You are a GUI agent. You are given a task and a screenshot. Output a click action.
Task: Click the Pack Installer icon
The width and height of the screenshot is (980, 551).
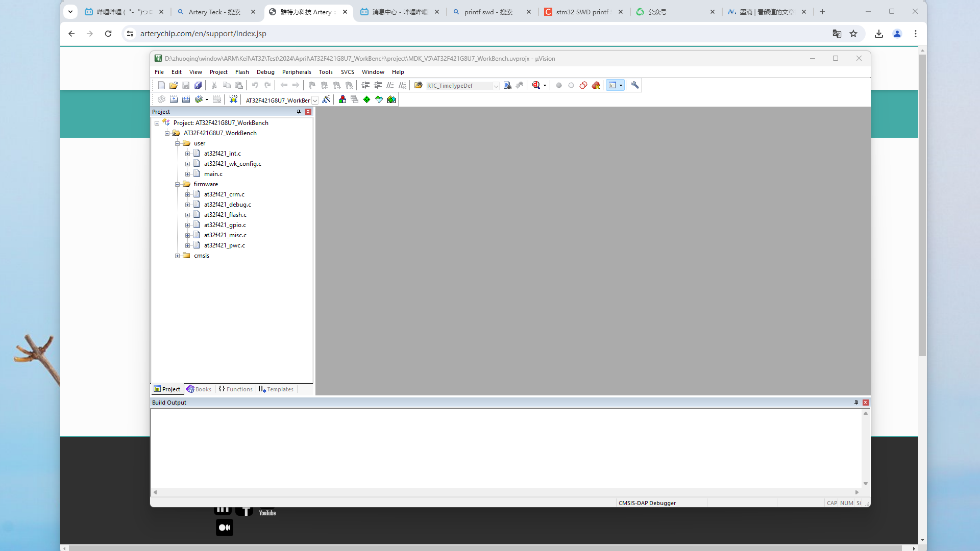click(x=391, y=99)
